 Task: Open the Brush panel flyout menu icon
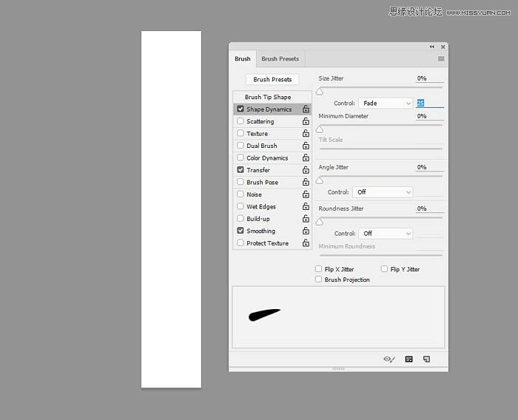pos(441,58)
